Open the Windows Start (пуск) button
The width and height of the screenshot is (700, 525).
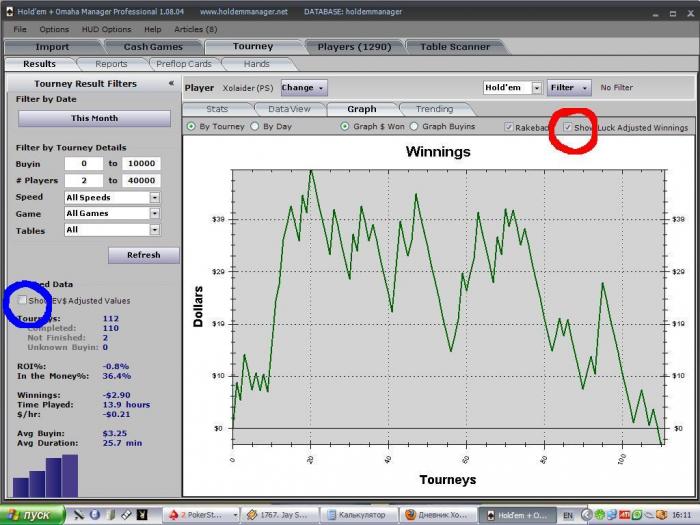coord(32,515)
